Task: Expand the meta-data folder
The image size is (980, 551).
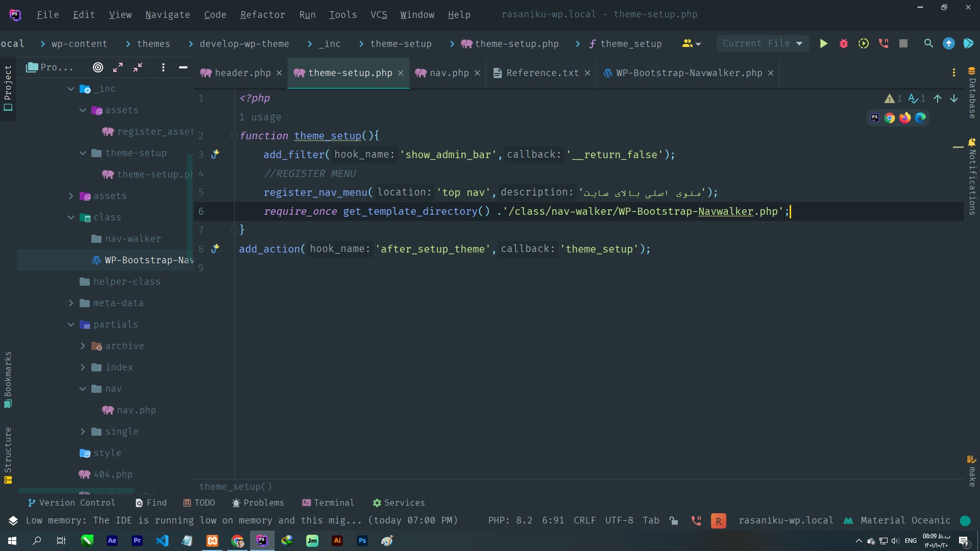Action: (x=71, y=303)
